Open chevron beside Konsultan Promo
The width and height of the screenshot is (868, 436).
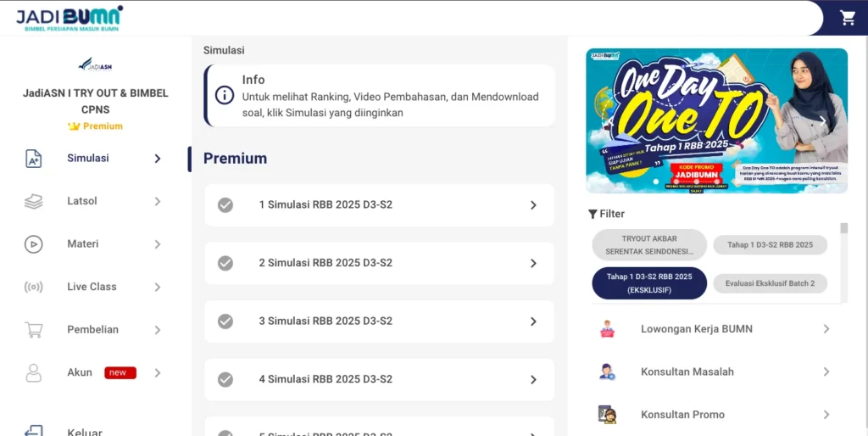[826, 415]
